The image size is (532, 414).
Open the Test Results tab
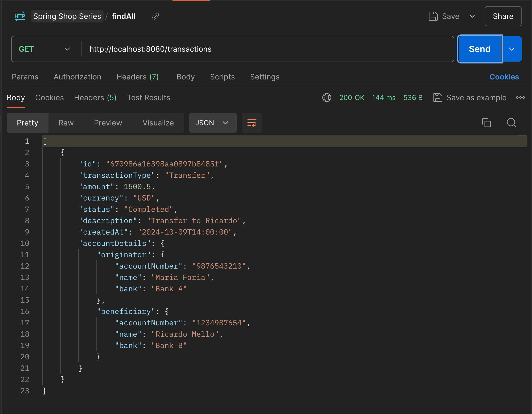click(x=148, y=98)
